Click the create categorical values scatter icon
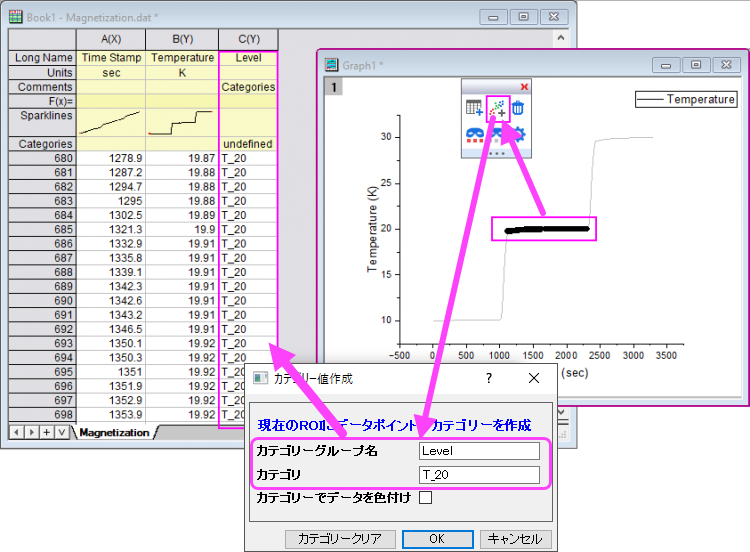 [x=498, y=109]
